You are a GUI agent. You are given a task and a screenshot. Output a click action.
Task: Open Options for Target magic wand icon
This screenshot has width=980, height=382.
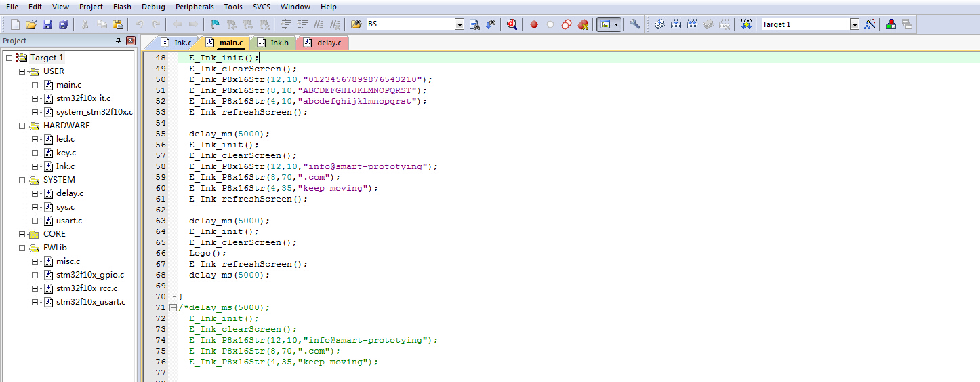click(x=870, y=24)
